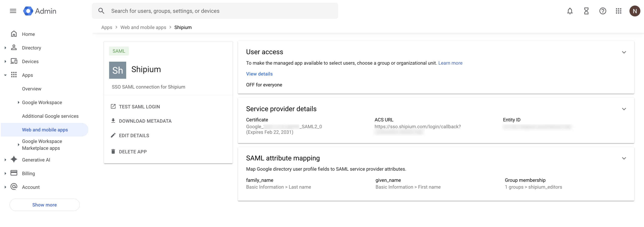Image resolution: width=644 pixels, height=227 pixels.
Task: Click the Delete App trash icon
Action: pos(113,152)
